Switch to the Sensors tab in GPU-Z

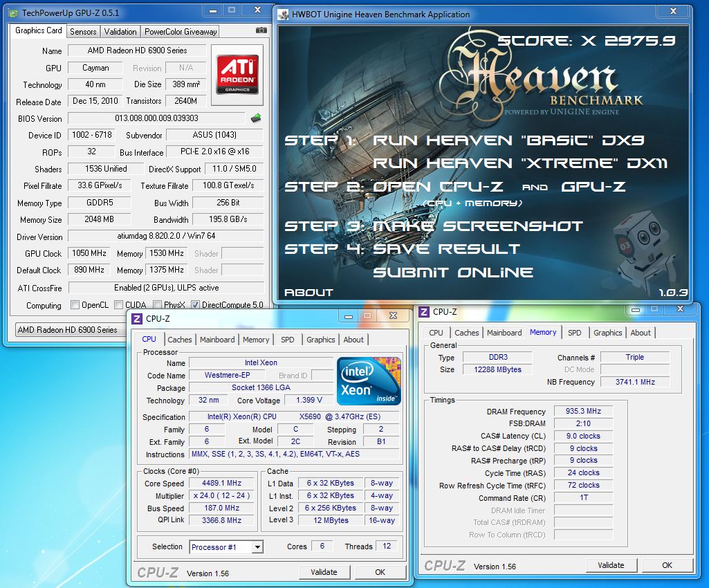click(x=83, y=32)
